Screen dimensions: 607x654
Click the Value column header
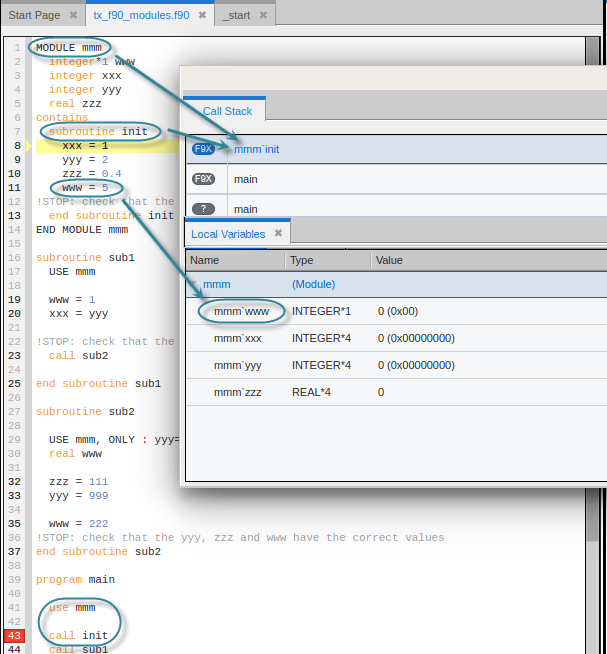point(389,260)
